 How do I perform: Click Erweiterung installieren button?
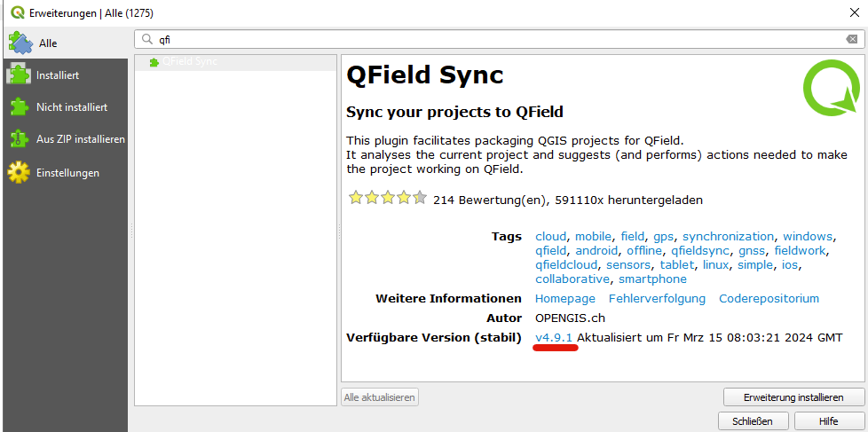pyautogui.click(x=793, y=397)
